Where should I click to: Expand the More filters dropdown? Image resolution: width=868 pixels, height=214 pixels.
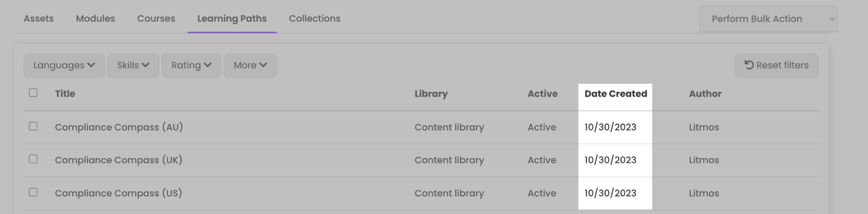coord(250,66)
